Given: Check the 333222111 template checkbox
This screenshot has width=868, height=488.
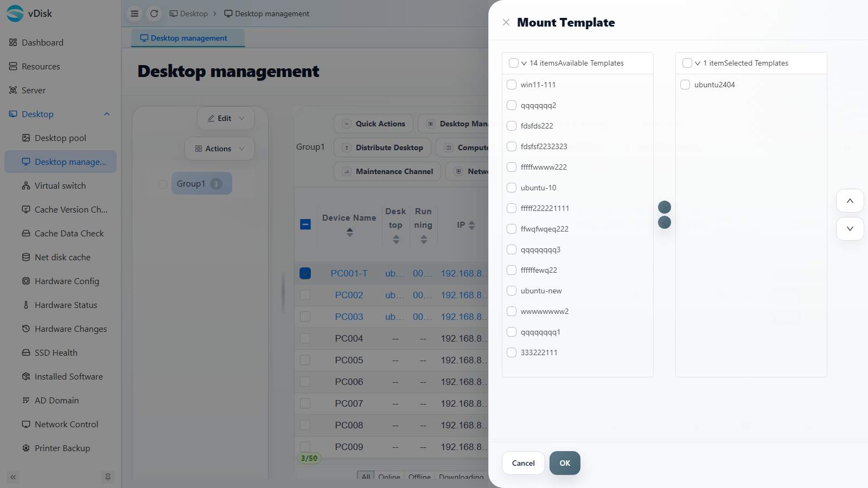Looking at the screenshot, I should point(512,352).
